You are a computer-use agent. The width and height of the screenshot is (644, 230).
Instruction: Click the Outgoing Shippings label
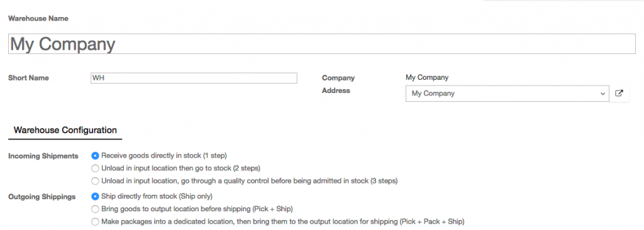(42, 197)
